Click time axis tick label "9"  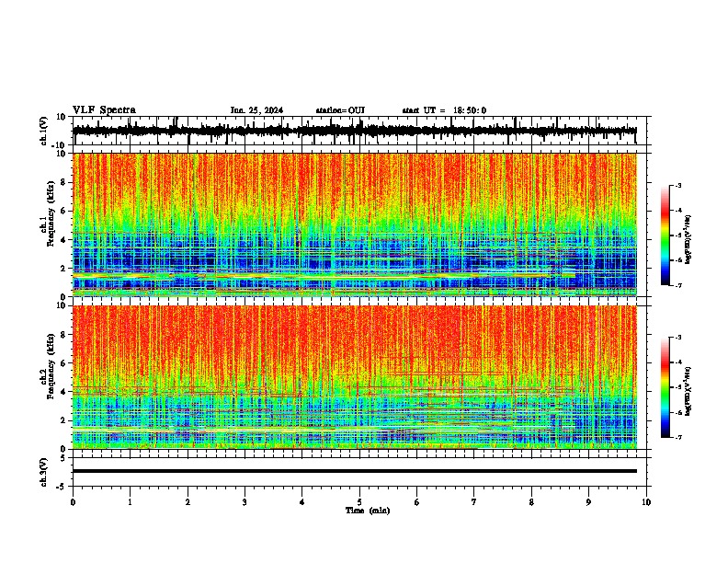pos(588,502)
